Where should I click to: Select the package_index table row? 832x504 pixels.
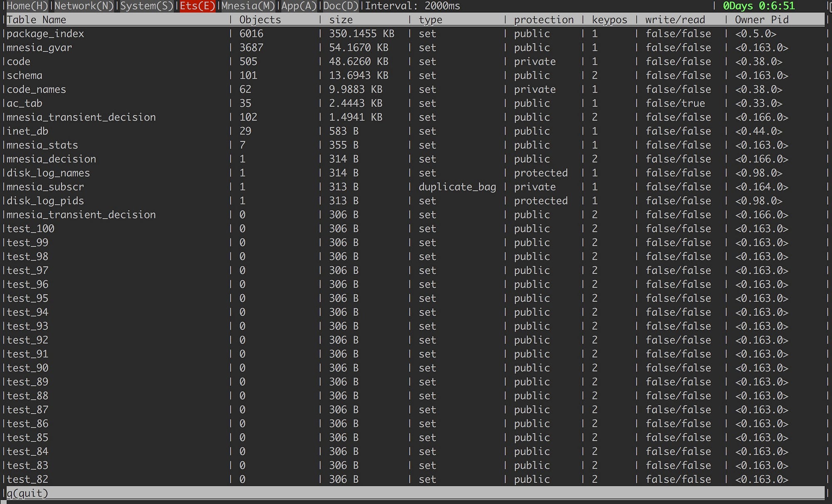(45, 34)
